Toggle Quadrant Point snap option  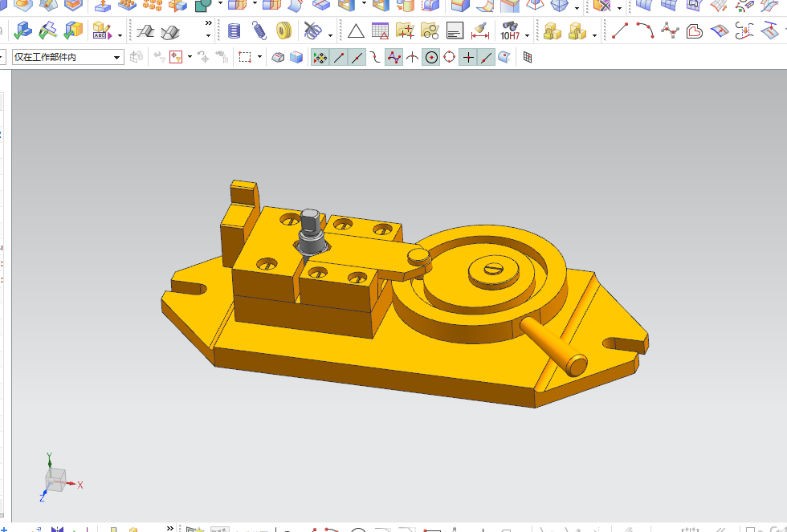(x=449, y=58)
